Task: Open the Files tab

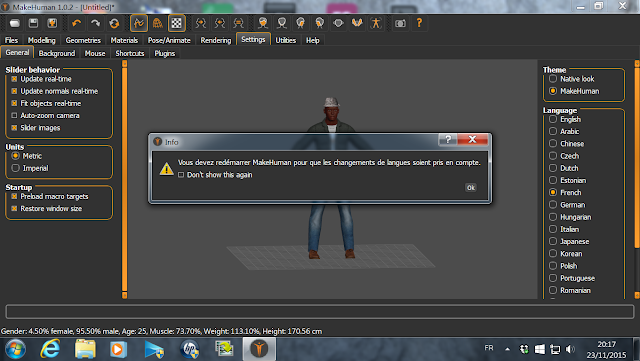Action: click(x=11, y=40)
